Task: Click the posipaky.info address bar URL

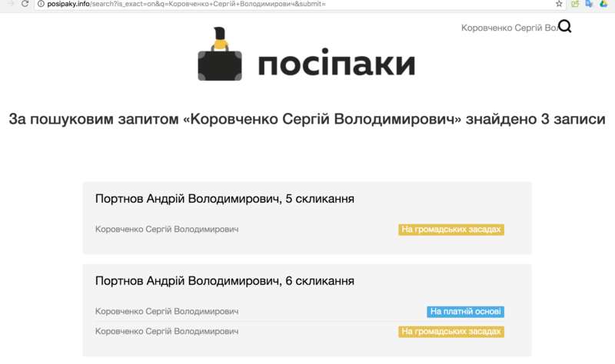Action: (x=186, y=4)
